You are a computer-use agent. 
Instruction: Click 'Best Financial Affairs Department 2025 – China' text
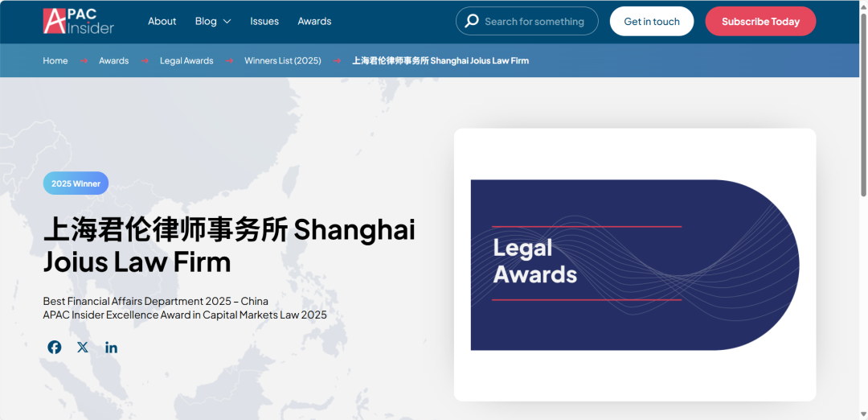(156, 302)
